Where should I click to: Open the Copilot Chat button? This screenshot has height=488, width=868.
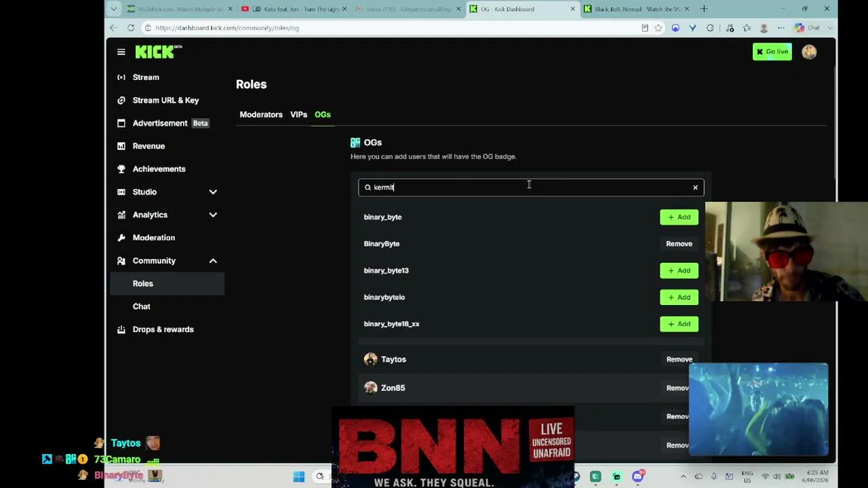(x=806, y=28)
